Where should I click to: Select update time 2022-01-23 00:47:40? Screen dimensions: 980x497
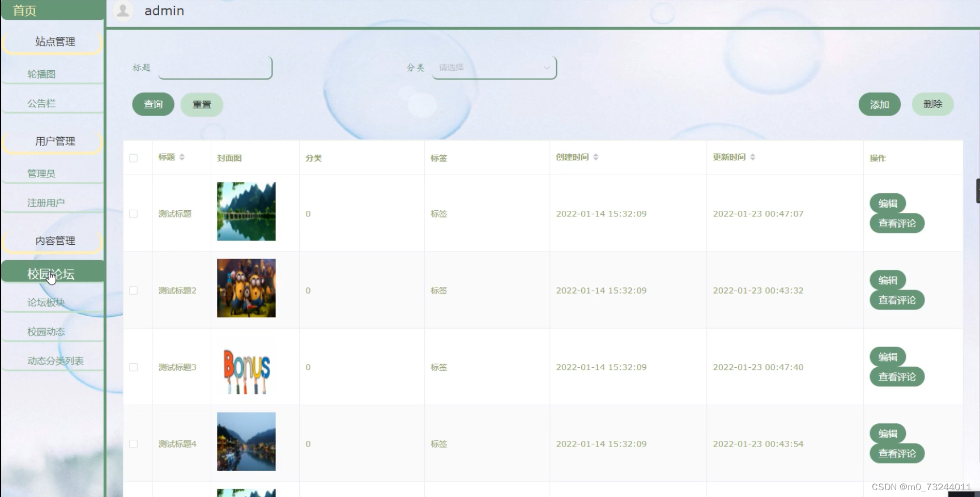coord(758,367)
